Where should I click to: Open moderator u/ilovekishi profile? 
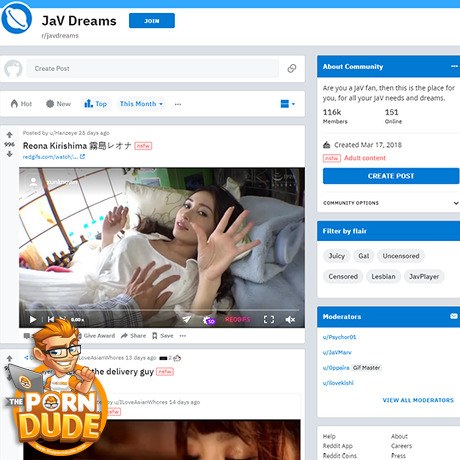[x=338, y=383]
